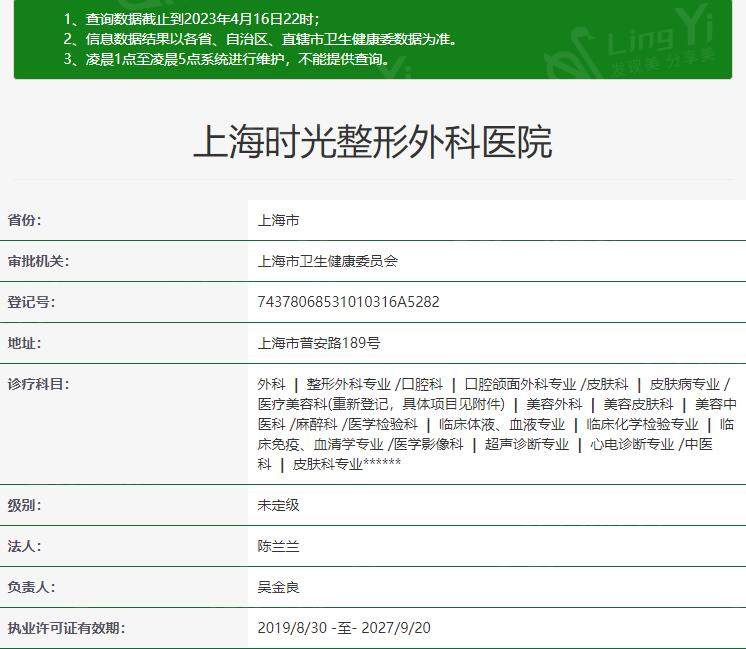Click 口腔颌面外科专业 in departments
This screenshot has width=746, height=649.
point(520,384)
